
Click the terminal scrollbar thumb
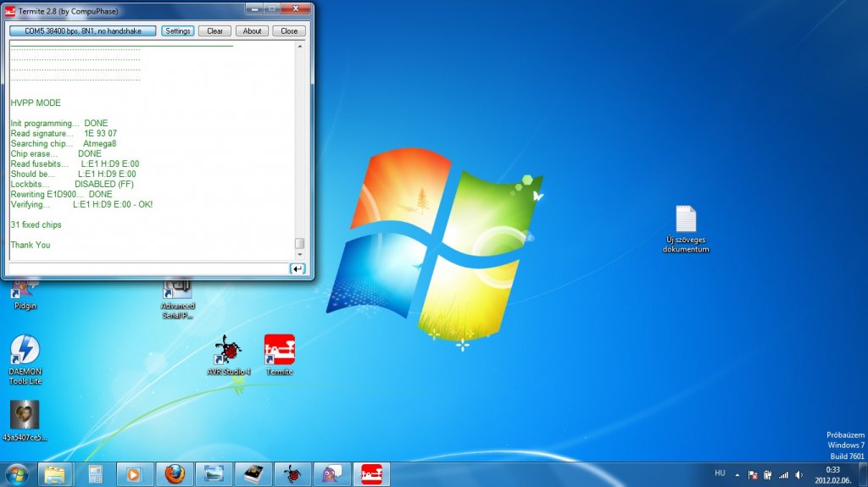(x=300, y=244)
